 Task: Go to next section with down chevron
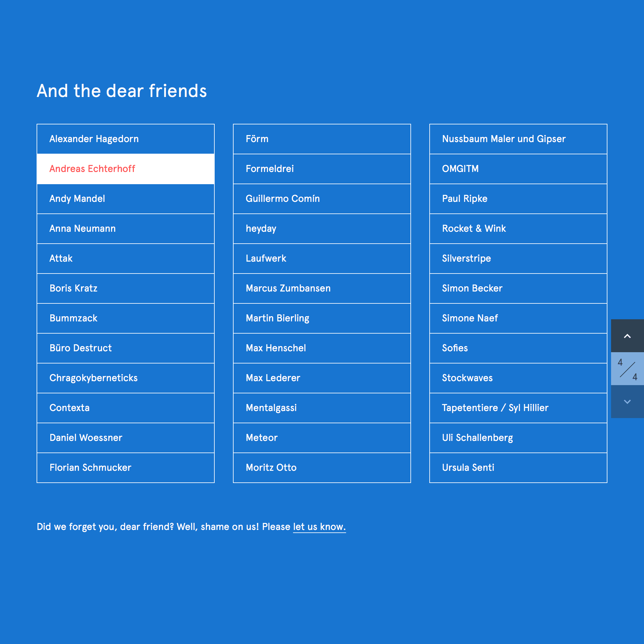point(627,402)
